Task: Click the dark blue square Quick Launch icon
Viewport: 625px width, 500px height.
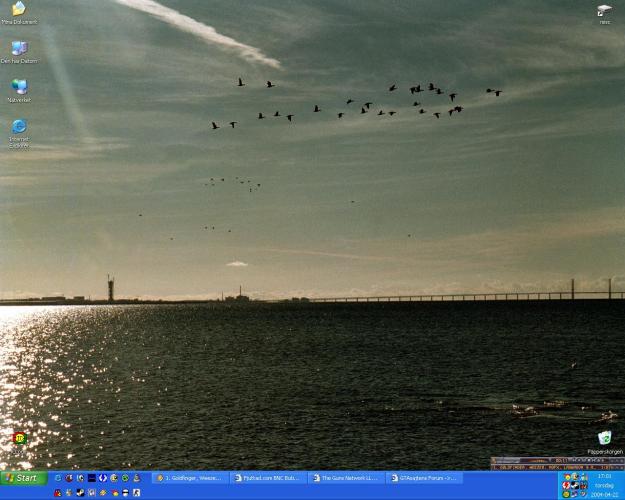Action: tap(91, 478)
